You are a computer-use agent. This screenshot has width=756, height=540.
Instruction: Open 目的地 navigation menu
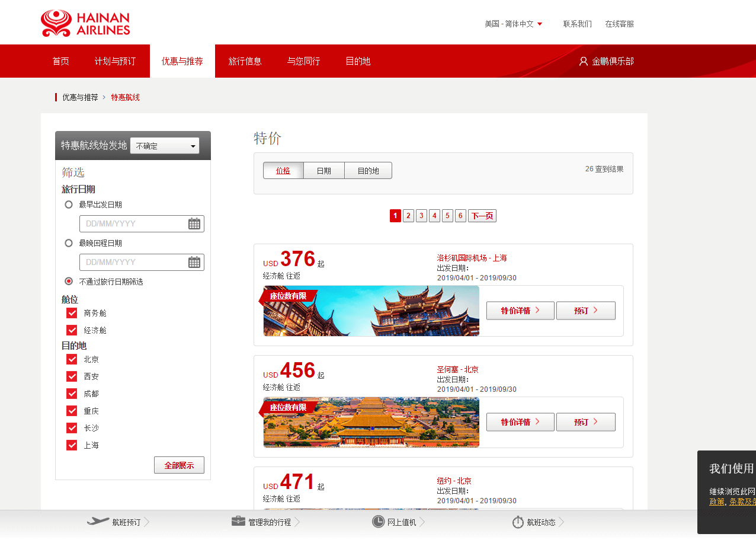[358, 61]
